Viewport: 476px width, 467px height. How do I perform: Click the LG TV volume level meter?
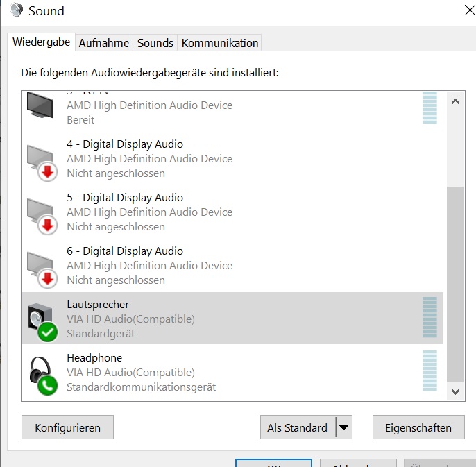coord(430,108)
